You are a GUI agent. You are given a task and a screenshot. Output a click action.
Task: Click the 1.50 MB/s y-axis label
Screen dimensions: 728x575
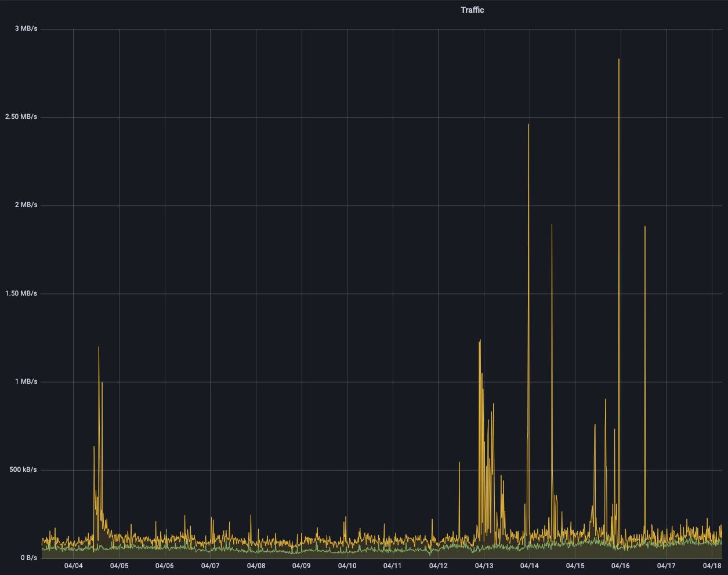(20, 293)
